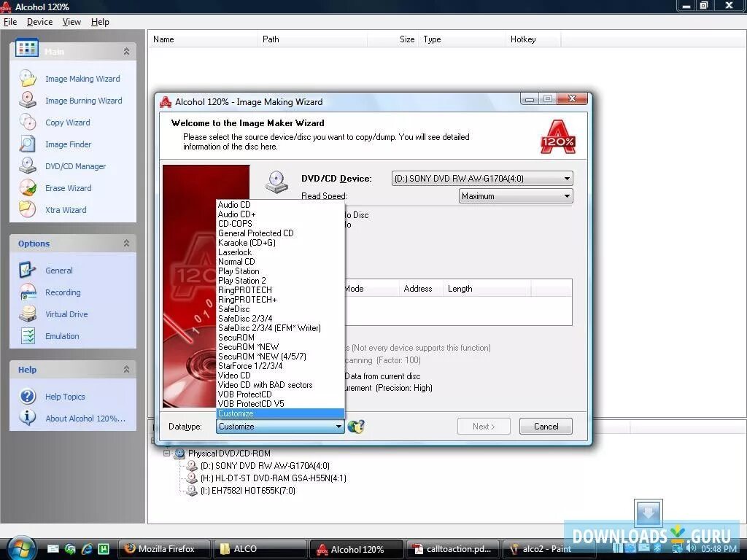747x560 pixels.
Task: Click the Length column header in wizard
Action: 487,289
